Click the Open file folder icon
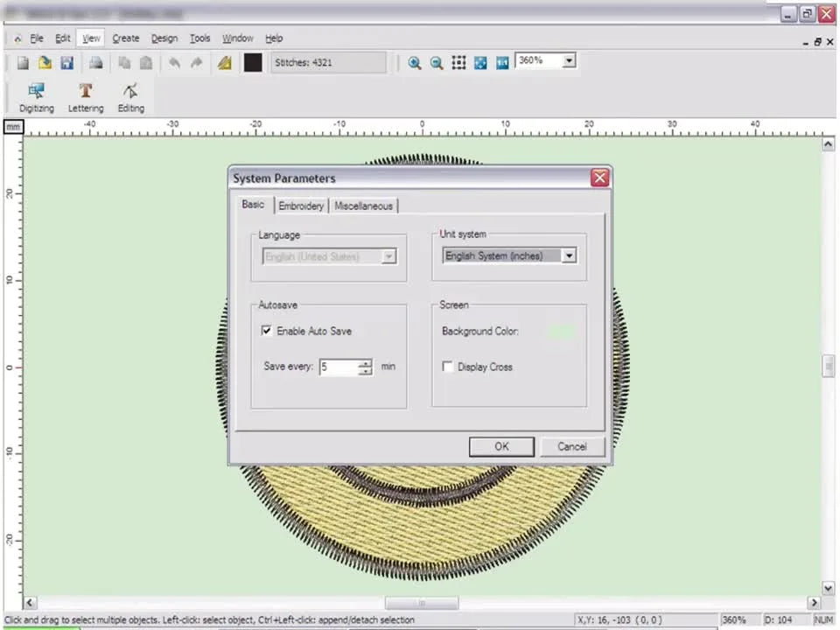The width and height of the screenshot is (840, 630). pyautogui.click(x=45, y=63)
